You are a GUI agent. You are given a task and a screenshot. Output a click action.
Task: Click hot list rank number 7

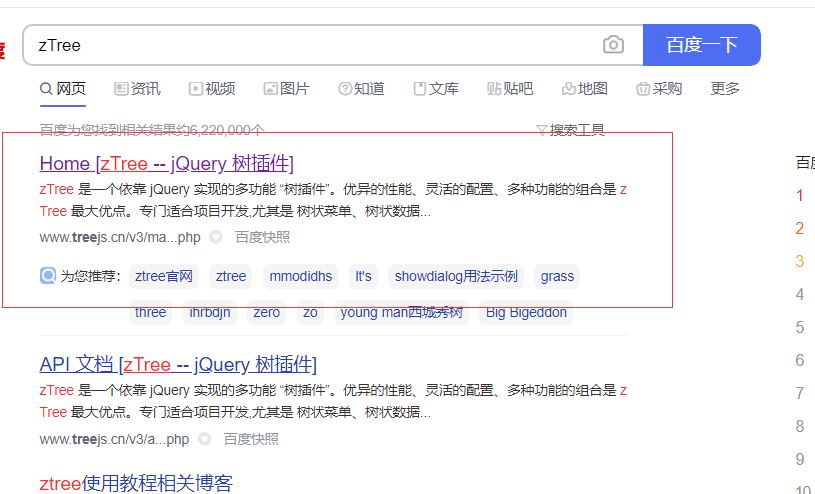[800, 394]
